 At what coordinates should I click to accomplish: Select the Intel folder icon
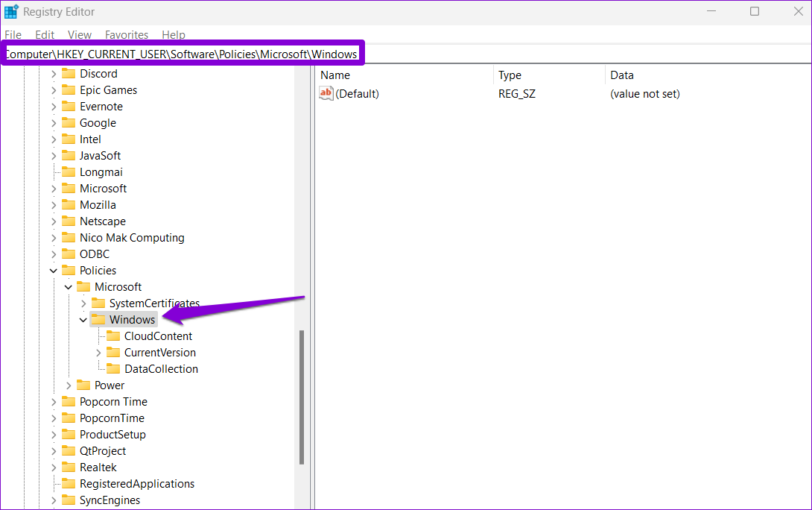69,139
